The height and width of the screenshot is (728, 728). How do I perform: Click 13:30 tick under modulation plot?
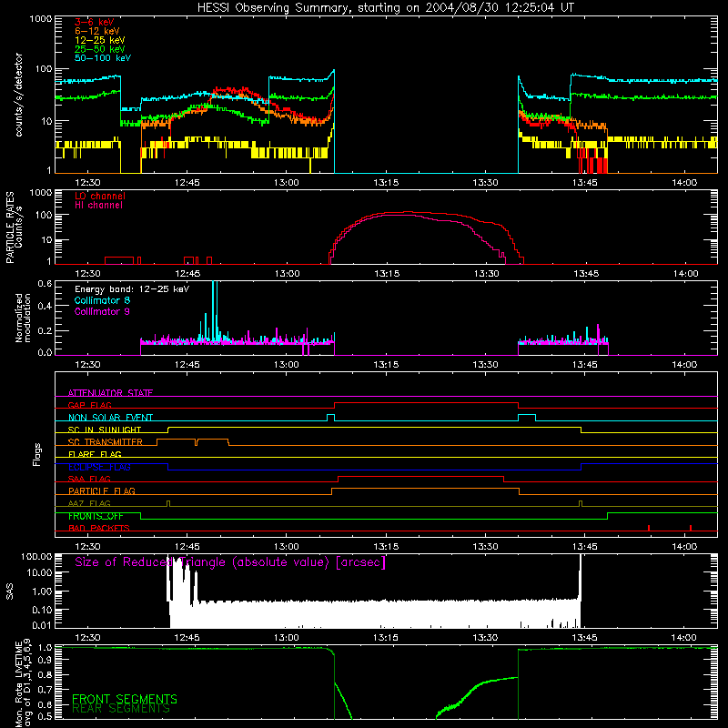(485, 365)
